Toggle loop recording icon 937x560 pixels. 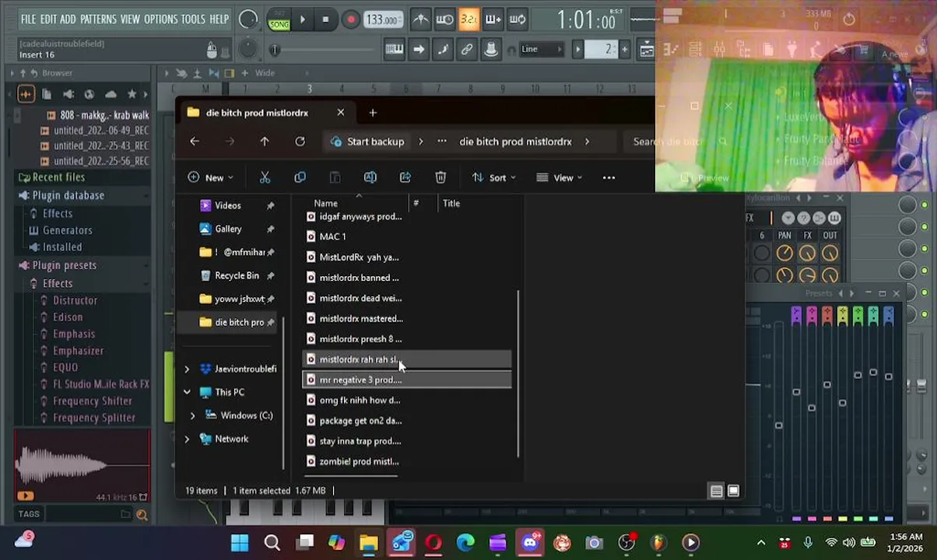(517, 19)
